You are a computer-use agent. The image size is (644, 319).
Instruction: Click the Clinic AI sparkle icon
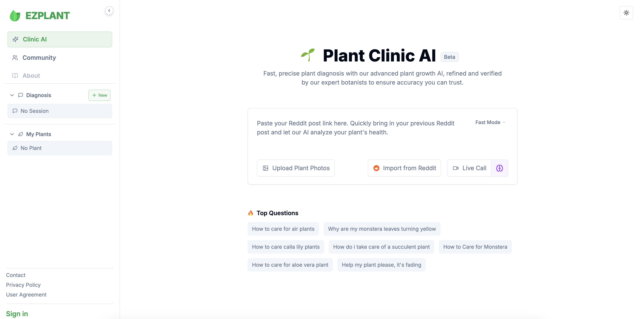[16, 39]
